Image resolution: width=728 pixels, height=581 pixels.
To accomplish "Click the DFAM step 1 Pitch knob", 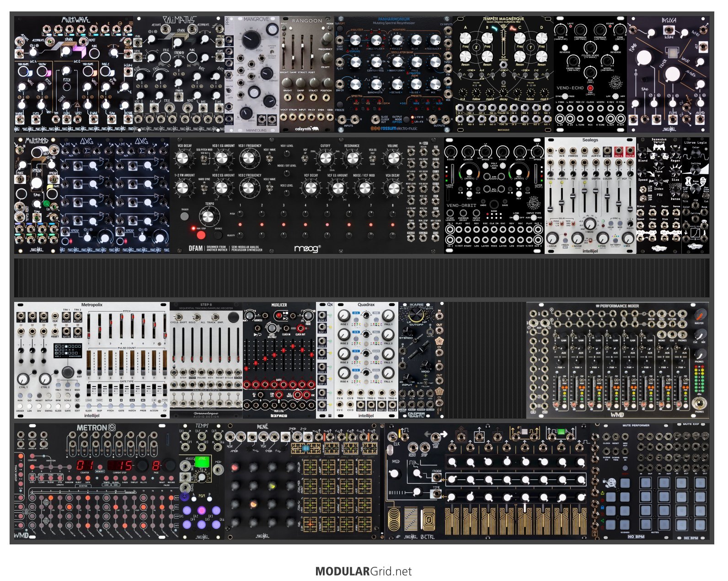I will 240,213.
